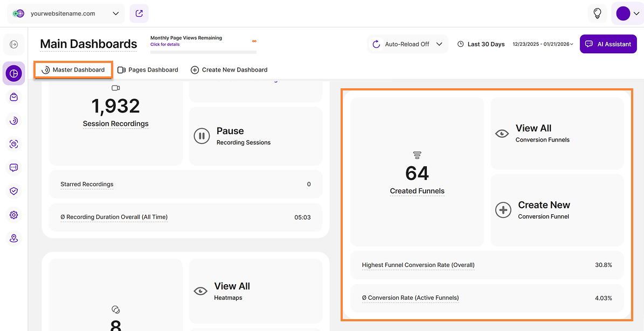The image size is (644, 331).
Task: Select the Master Dashboard tab
Action: pos(73,70)
